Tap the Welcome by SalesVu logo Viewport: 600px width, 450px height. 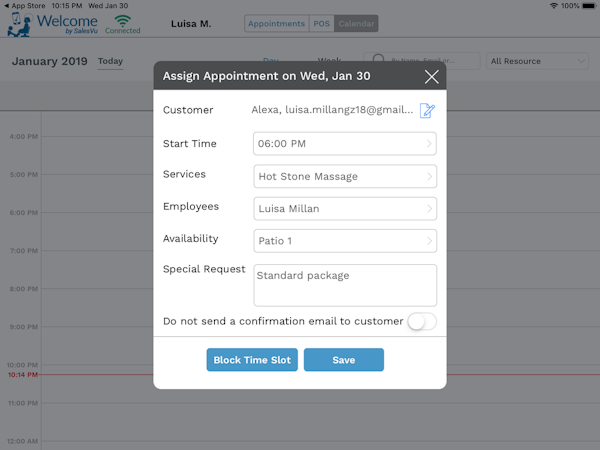point(53,24)
